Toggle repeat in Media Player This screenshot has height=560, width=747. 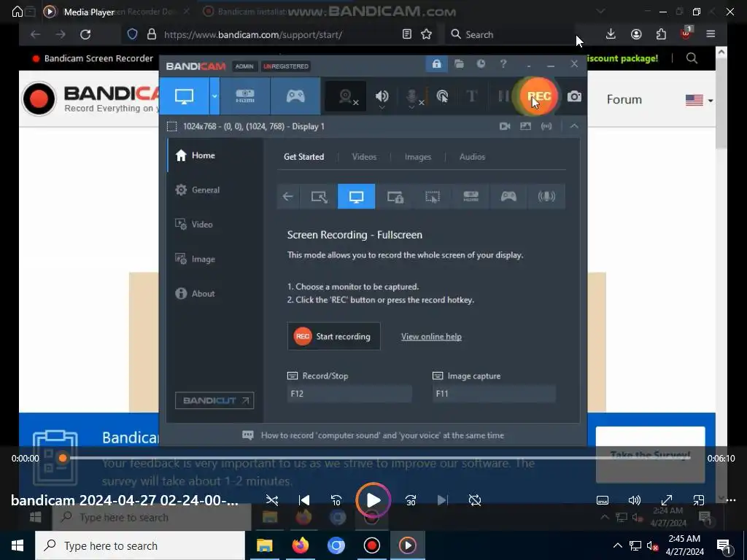point(475,500)
